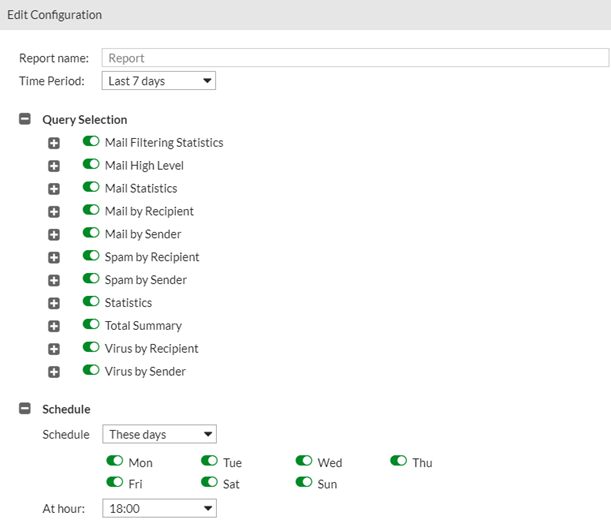Expand the Mail Filtering Statistics plus icon

[x=54, y=143]
